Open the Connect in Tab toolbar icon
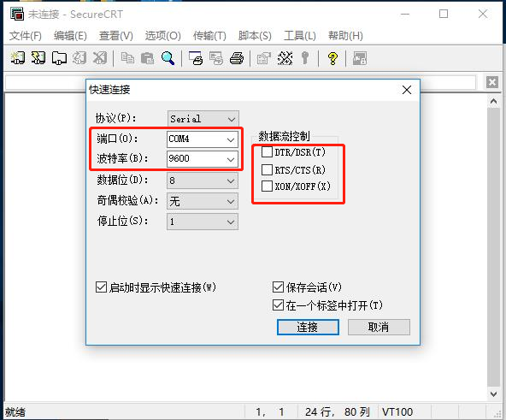 coord(59,58)
